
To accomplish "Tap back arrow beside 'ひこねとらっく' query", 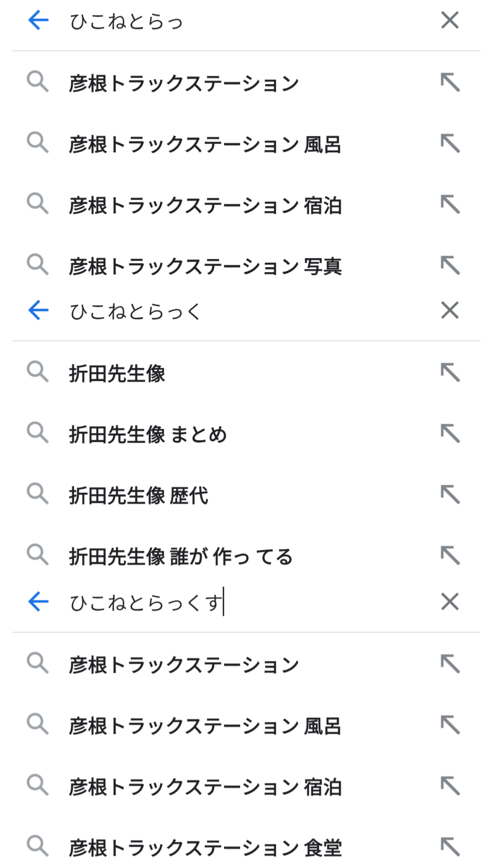I will click(38, 310).
